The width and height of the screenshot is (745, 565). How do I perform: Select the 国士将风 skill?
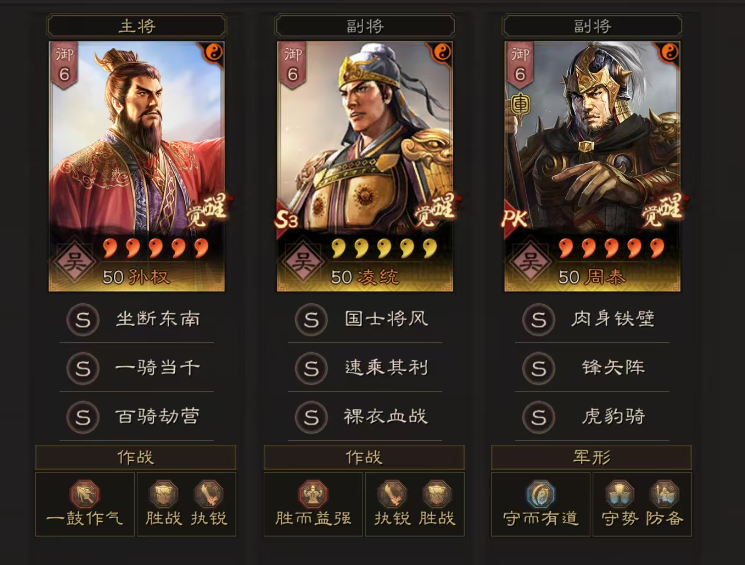[x=365, y=319]
